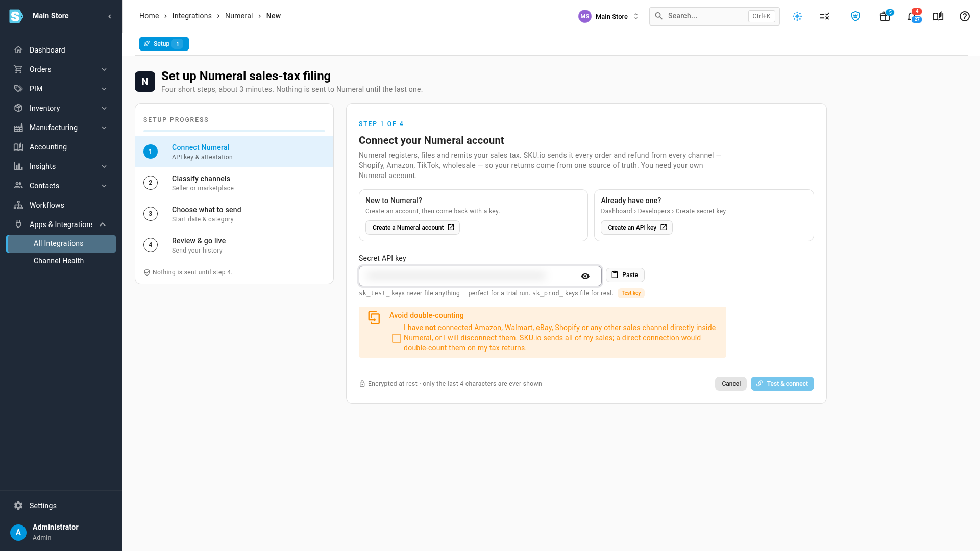The image size is (980, 551).
Task: Click the Search box in header
Action: tap(715, 16)
